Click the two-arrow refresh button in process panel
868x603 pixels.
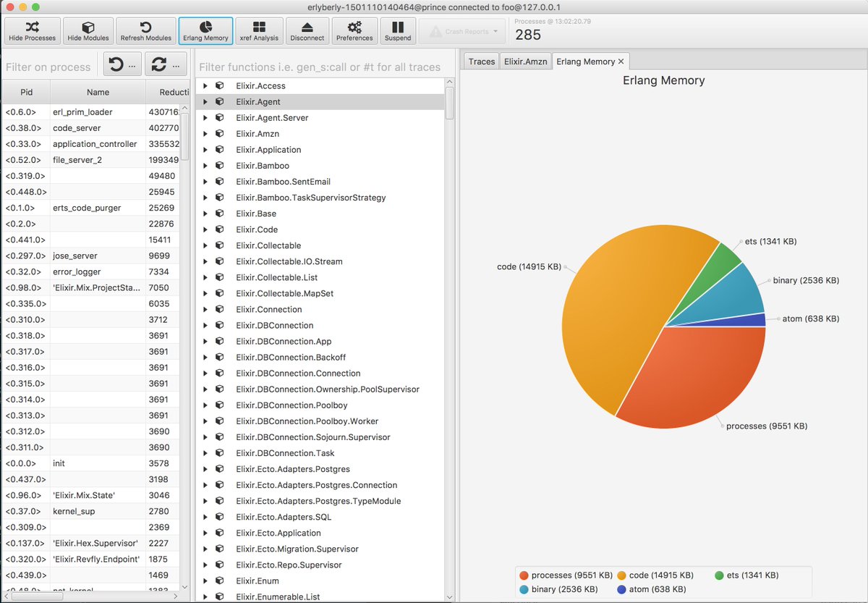(x=166, y=65)
